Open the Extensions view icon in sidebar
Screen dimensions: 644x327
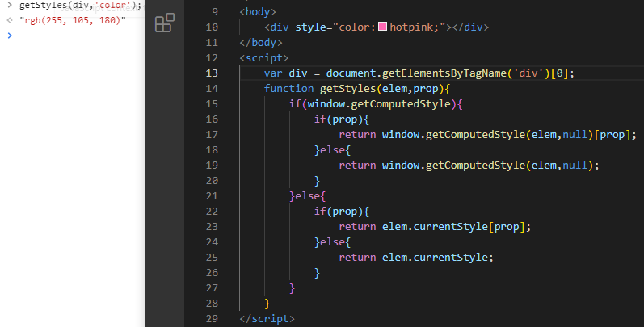165,23
